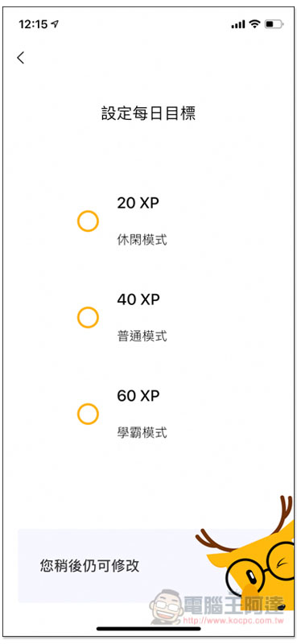Tap the 設定每日目標 title
Image resolution: width=297 pixels, height=644 pixels.
point(148,114)
